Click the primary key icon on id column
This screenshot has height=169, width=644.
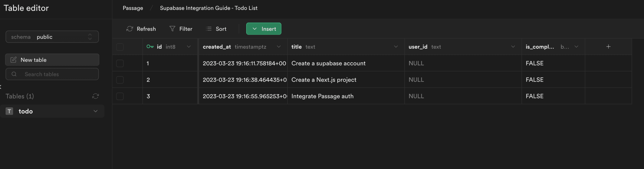(x=150, y=46)
